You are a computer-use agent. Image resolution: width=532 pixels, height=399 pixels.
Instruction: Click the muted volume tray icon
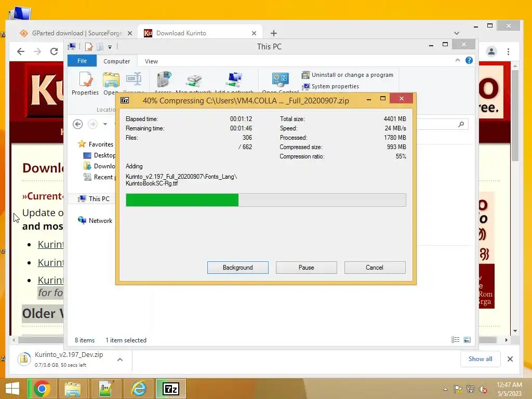[483, 389]
